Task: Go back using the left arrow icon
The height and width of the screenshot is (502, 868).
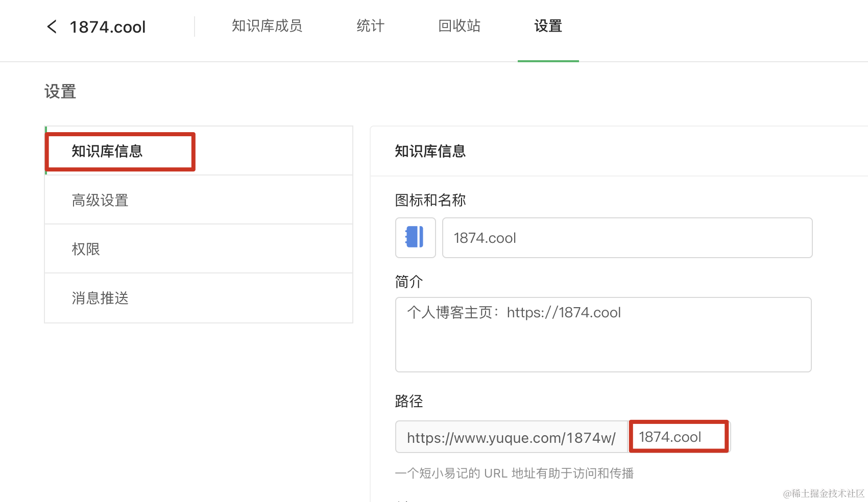Action: (x=52, y=27)
